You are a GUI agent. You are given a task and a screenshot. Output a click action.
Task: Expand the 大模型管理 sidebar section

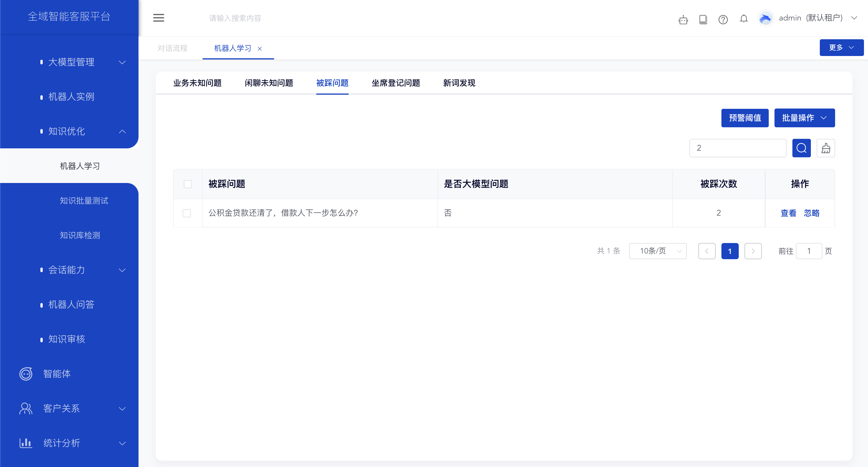click(x=71, y=62)
